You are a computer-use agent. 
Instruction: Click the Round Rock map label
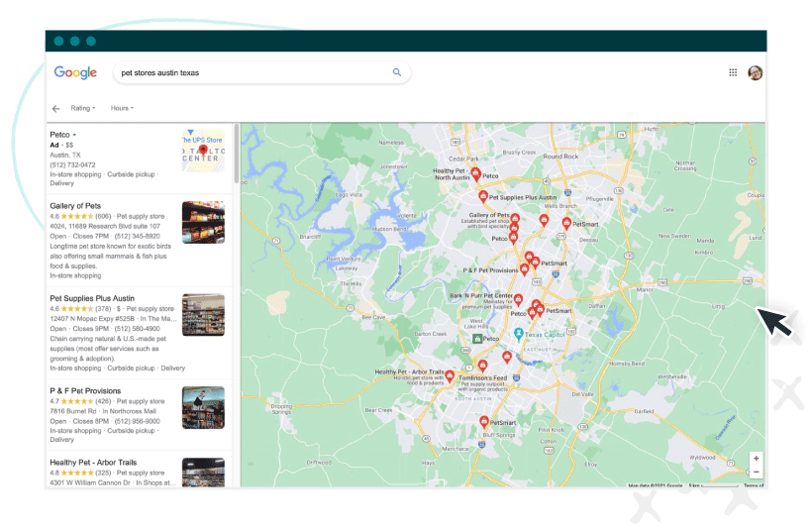[x=560, y=156]
